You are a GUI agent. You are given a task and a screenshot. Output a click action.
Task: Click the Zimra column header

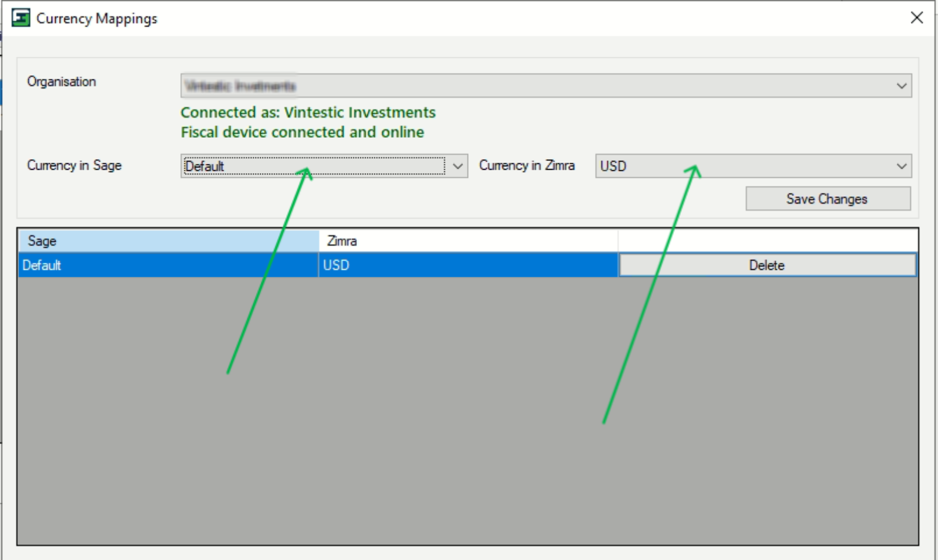point(468,241)
